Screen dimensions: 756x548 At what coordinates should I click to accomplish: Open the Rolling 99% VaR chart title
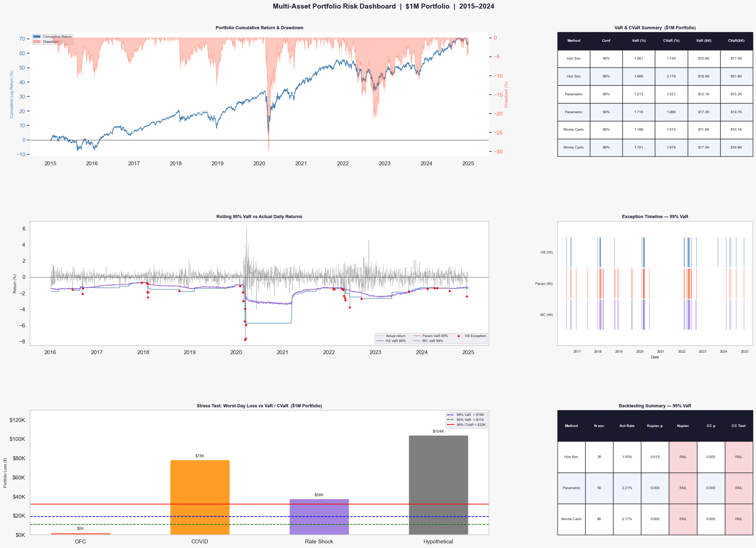[259, 216]
